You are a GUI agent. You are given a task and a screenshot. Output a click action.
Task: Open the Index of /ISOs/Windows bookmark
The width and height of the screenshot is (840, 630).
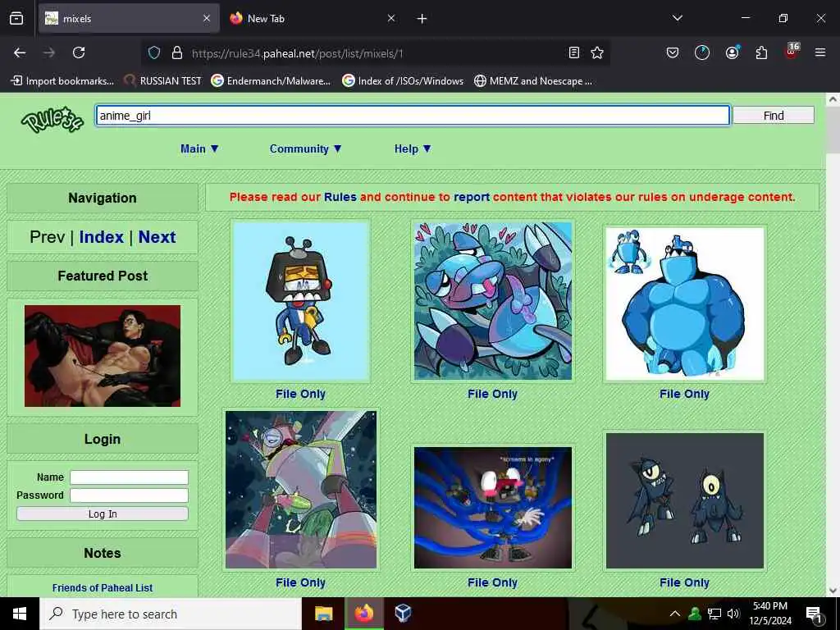[x=403, y=81]
